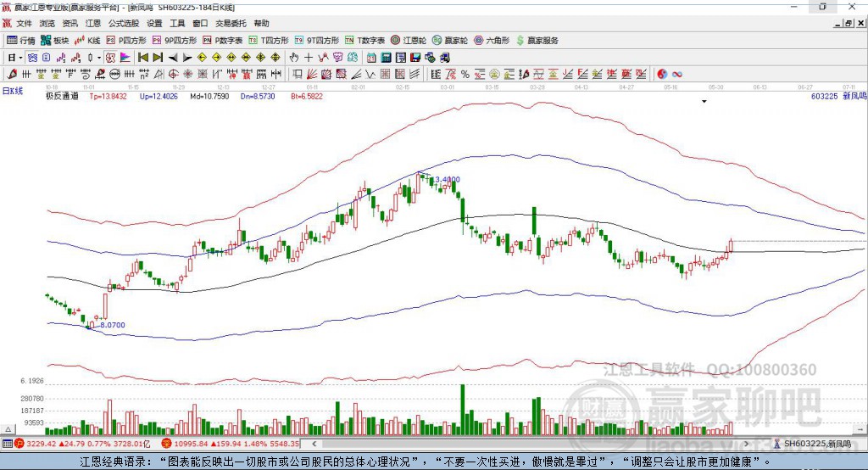Viewport: 868px width, 470px height.
Task: Click the 极反通道 indicator name
Action: (62, 96)
